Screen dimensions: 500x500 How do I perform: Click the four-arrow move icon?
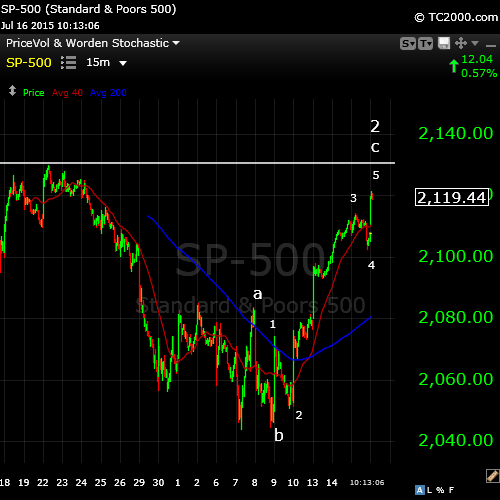tap(461, 43)
